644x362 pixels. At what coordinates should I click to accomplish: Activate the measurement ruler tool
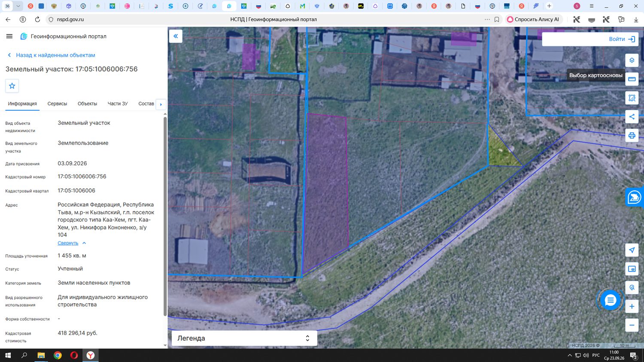click(632, 79)
